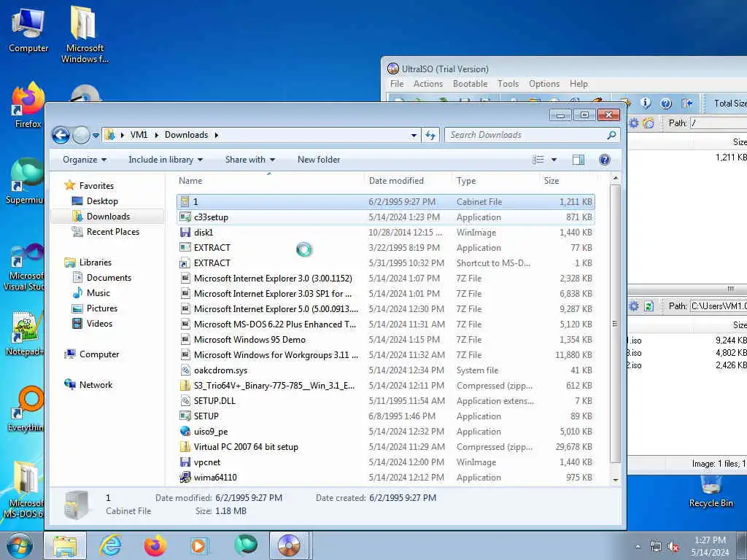747x560 pixels.
Task: Show hidden tray icons arrow
Action: 638,547
